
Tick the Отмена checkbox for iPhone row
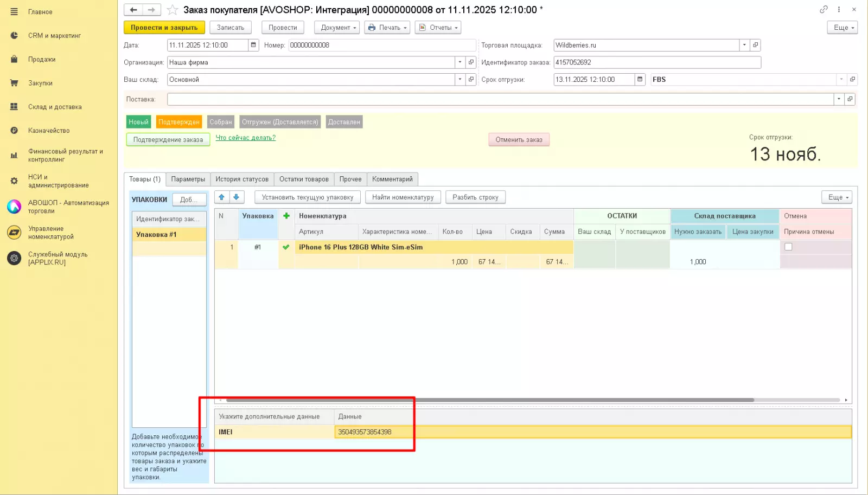tap(788, 247)
